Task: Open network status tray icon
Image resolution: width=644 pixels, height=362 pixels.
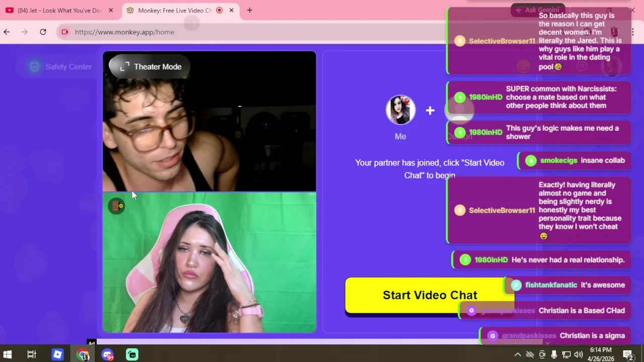Action: pyautogui.click(x=566, y=354)
